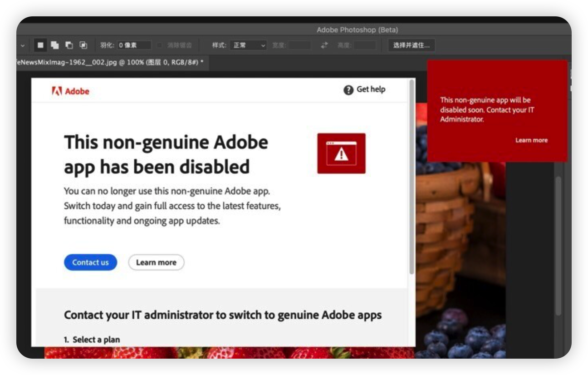The image size is (588, 375).
Task: Select the New Selection mode icon
Action: (40, 45)
